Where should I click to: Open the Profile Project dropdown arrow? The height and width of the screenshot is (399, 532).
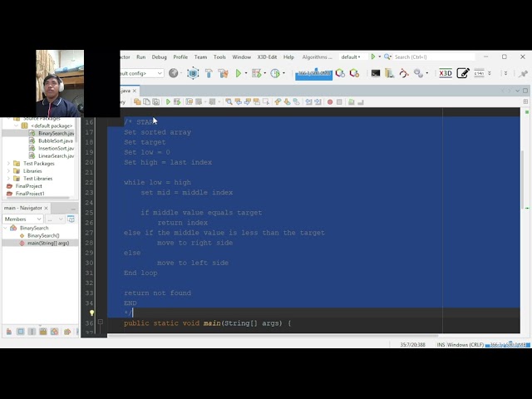coord(283,73)
